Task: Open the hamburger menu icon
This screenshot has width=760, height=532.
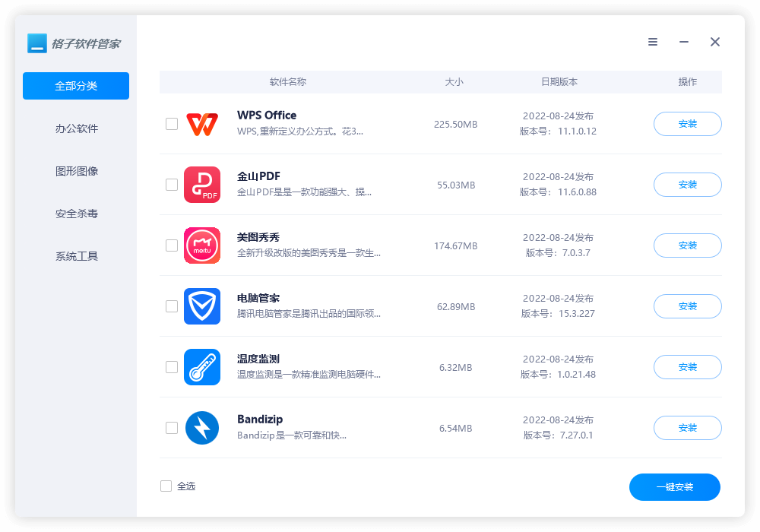Action: coord(653,43)
